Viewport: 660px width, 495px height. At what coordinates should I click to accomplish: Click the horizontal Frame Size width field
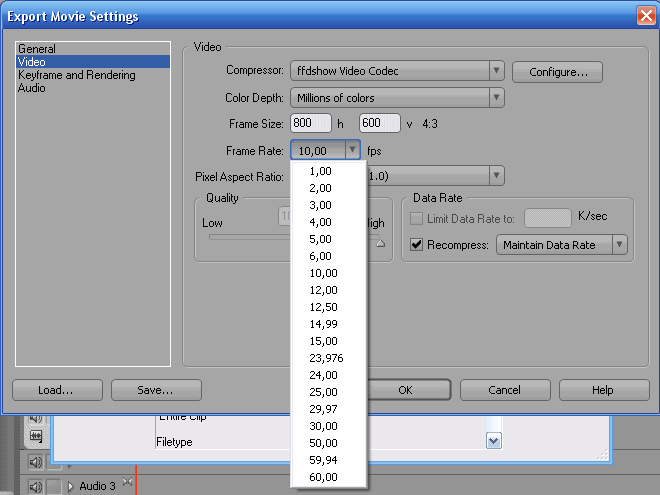(x=310, y=124)
